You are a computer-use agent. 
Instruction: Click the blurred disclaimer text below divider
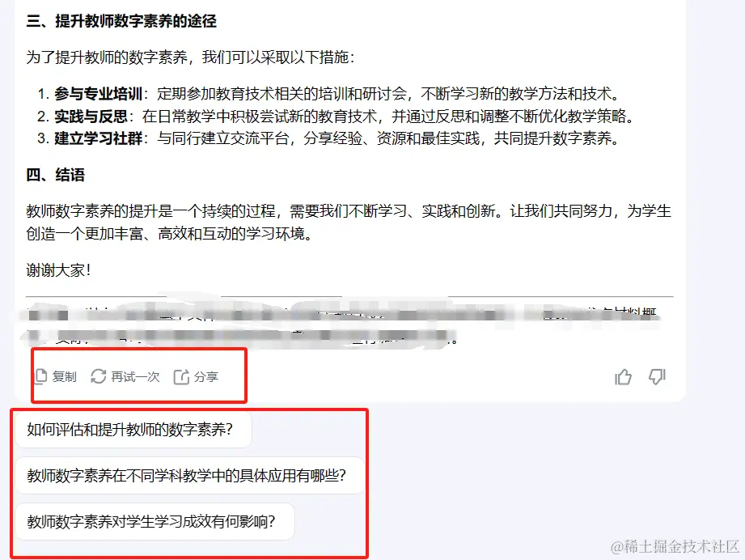[x=342, y=325]
